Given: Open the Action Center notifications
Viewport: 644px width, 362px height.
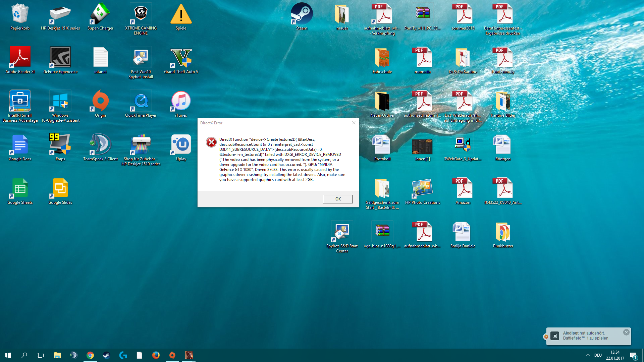Looking at the screenshot, I should pyautogui.click(x=633, y=355).
